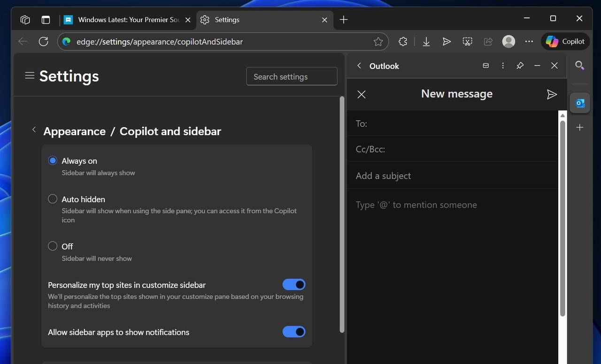Switch to Windows Latest tab
The width and height of the screenshot is (601, 364).
point(127,20)
